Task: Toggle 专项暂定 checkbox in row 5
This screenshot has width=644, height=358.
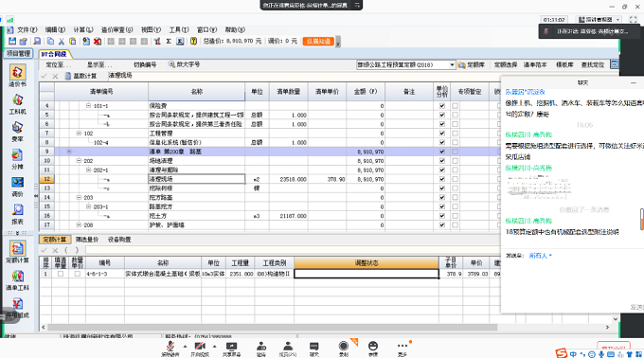Action: coord(455,115)
